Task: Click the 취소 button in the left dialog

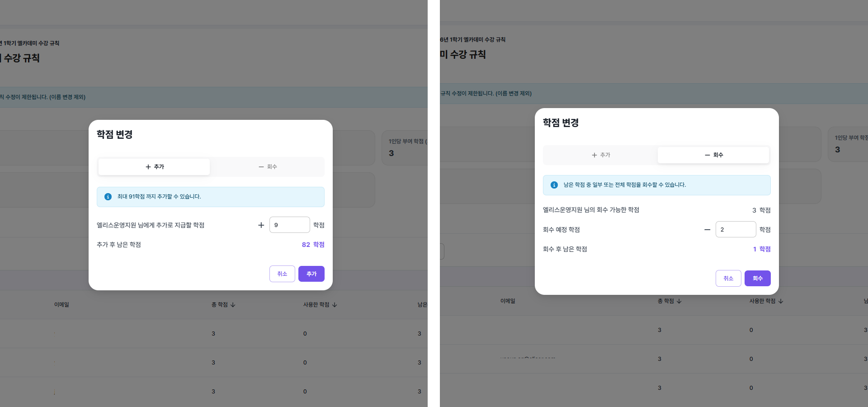Action: pyautogui.click(x=282, y=274)
